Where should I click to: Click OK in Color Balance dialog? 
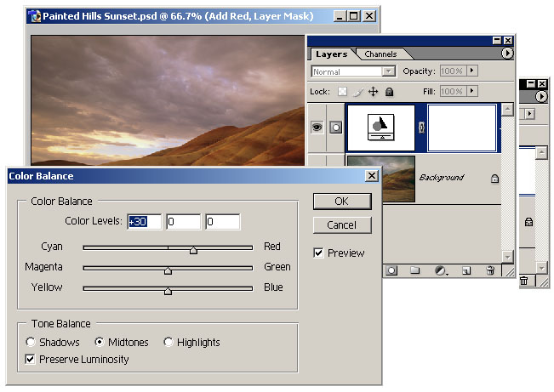[x=342, y=202]
